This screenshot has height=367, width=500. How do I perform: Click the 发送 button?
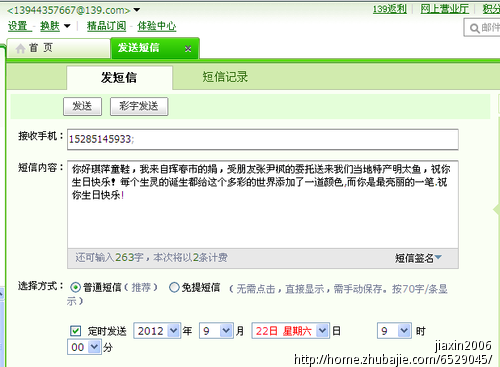tap(82, 106)
